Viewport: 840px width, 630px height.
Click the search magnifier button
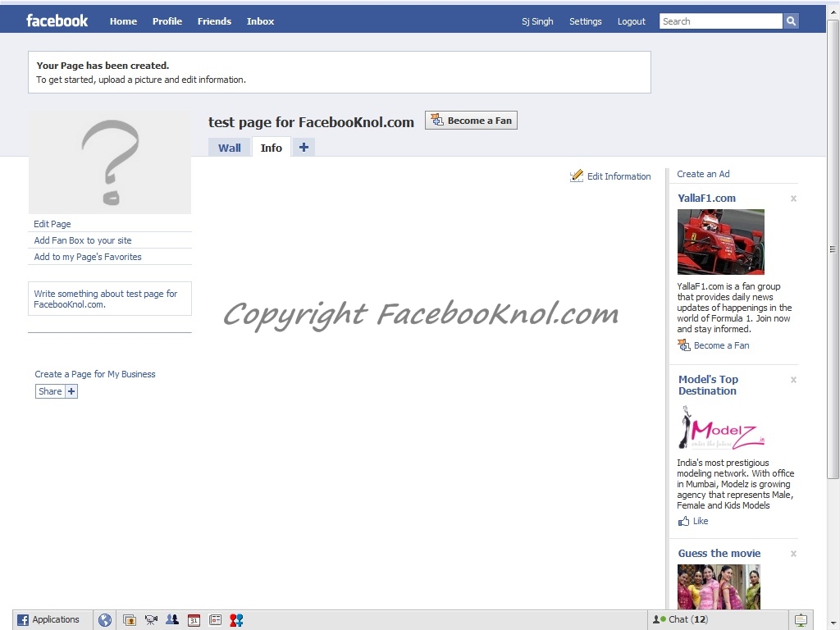[x=791, y=21]
